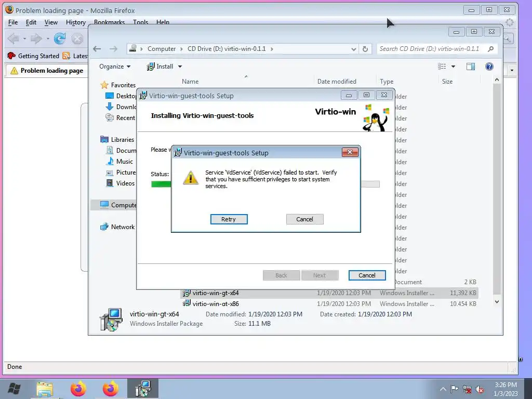The height and width of the screenshot is (399, 532).
Task: Click the virtio-win-gt-x64 installer icon in list
Action: click(x=187, y=293)
